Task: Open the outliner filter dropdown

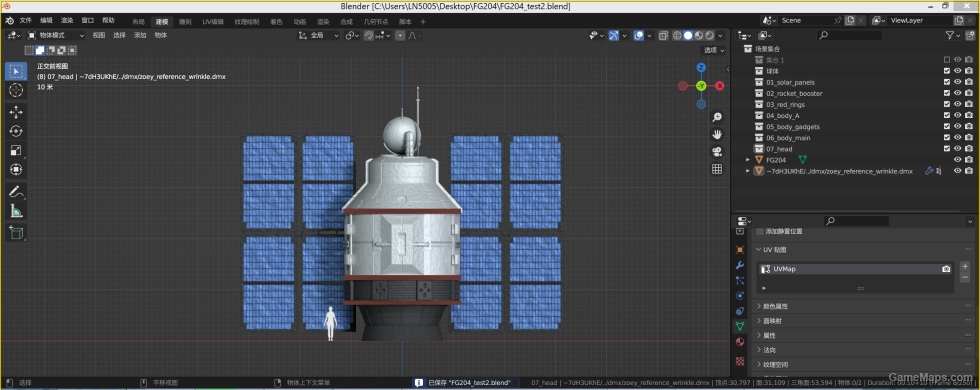Action: [954, 36]
